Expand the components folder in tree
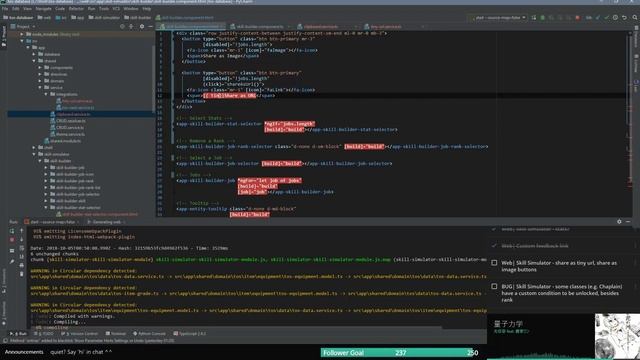The height and width of the screenshot is (360, 640). click(40, 67)
